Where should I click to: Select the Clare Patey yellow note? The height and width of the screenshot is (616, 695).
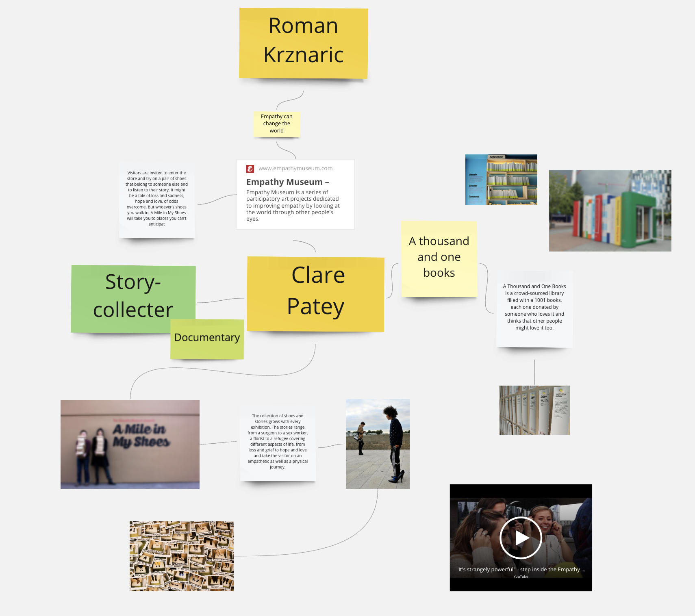[x=315, y=293]
